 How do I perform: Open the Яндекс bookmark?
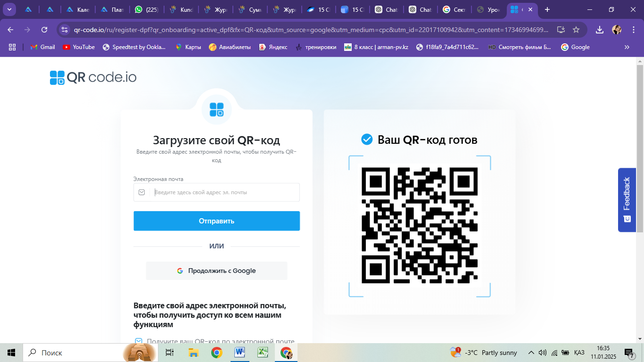tap(273, 47)
